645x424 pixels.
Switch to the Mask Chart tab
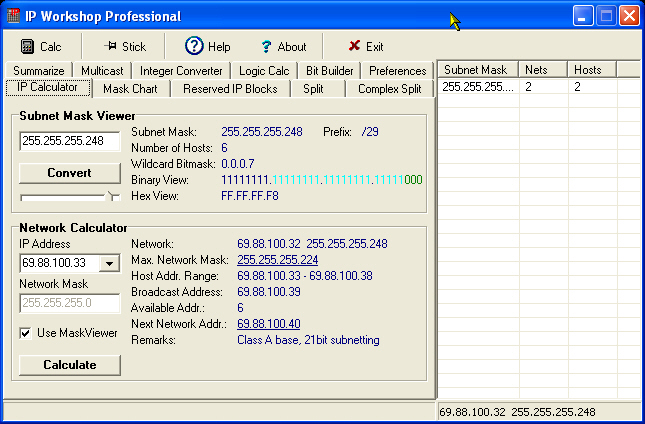130,89
